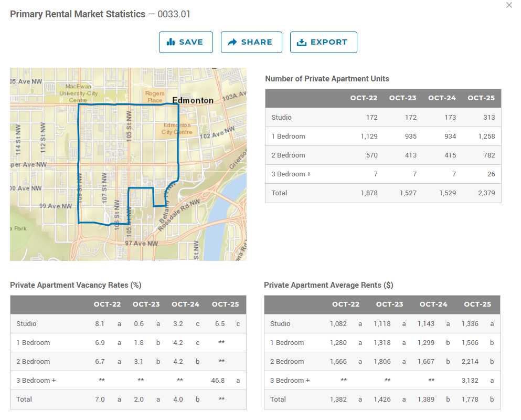Screen dimensions: 521x420
Task: Click MacEwan University-City Centre on map
Action: click(78, 93)
